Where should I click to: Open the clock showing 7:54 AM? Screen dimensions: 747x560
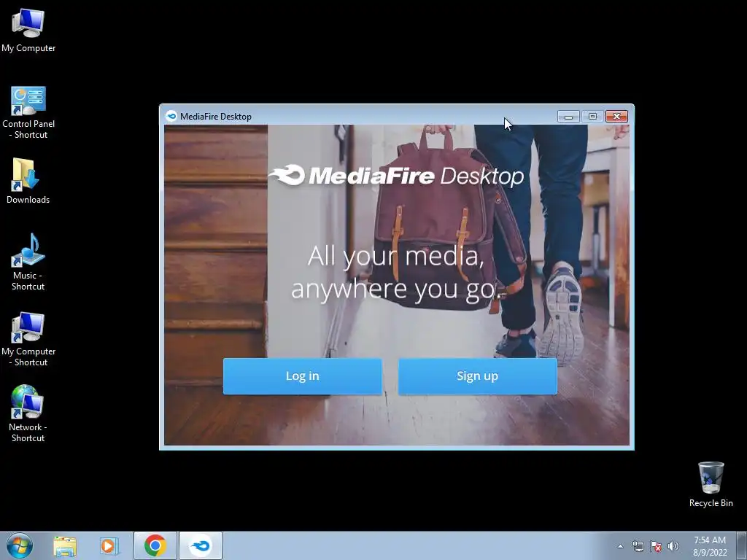pyautogui.click(x=710, y=546)
